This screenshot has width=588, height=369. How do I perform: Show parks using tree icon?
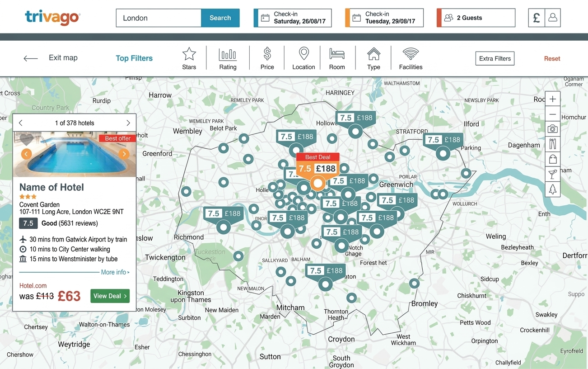(x=553, y=189)
